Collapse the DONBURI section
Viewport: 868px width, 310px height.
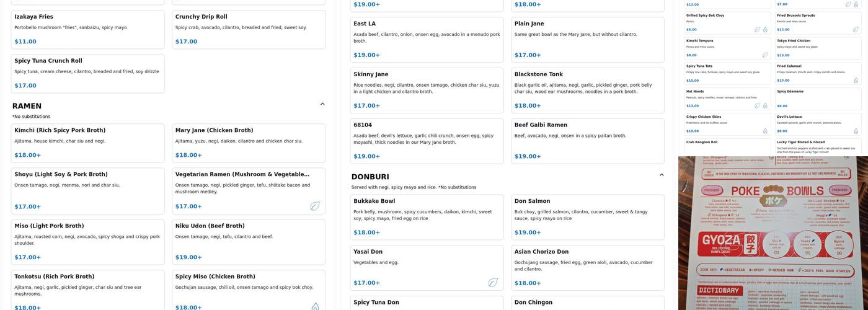coord(662,175)
